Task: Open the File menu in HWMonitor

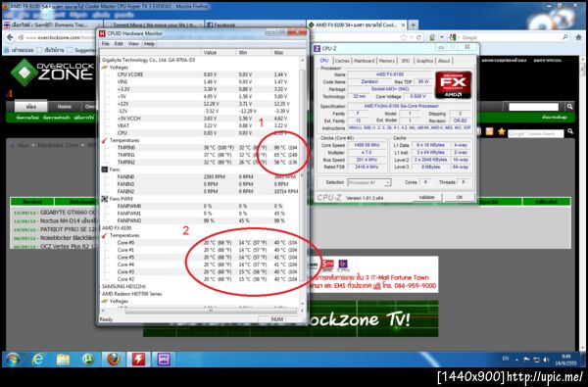Action: (x=106, y=44)
